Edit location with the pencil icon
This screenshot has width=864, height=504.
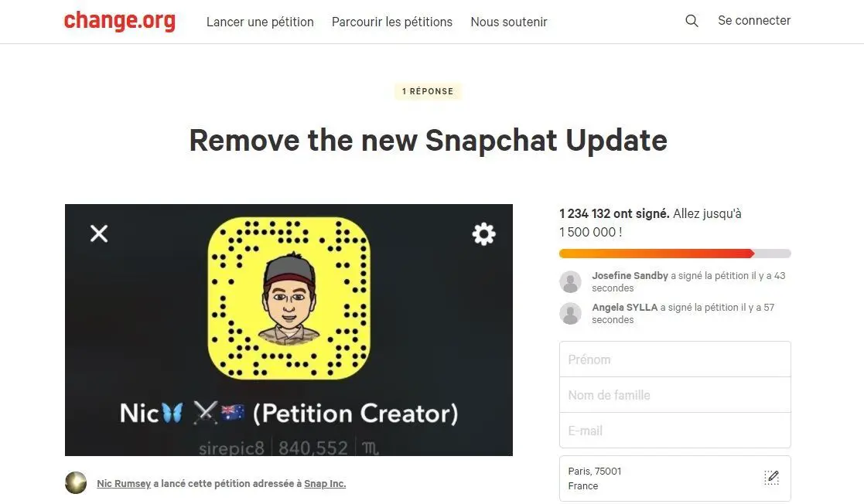click(x=771, y=478)
